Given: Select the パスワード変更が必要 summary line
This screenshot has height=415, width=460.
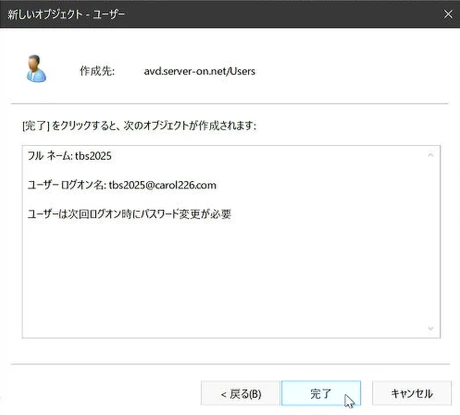Looking at the screenshot, I should (129, 214).
